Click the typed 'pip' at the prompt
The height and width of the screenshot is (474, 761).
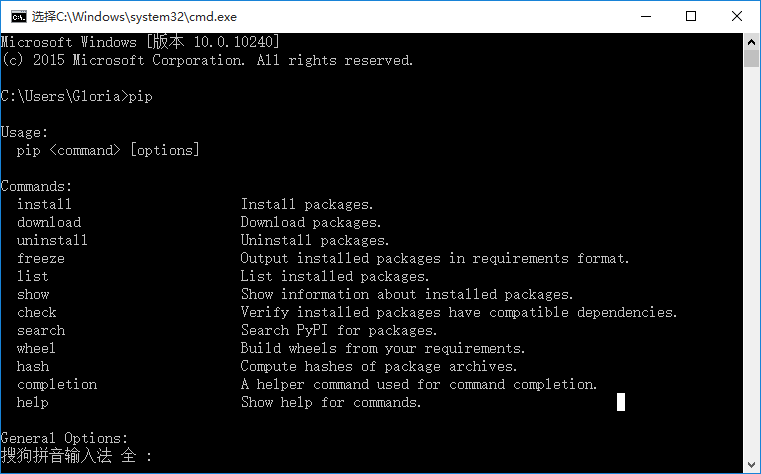coord(141,97)
